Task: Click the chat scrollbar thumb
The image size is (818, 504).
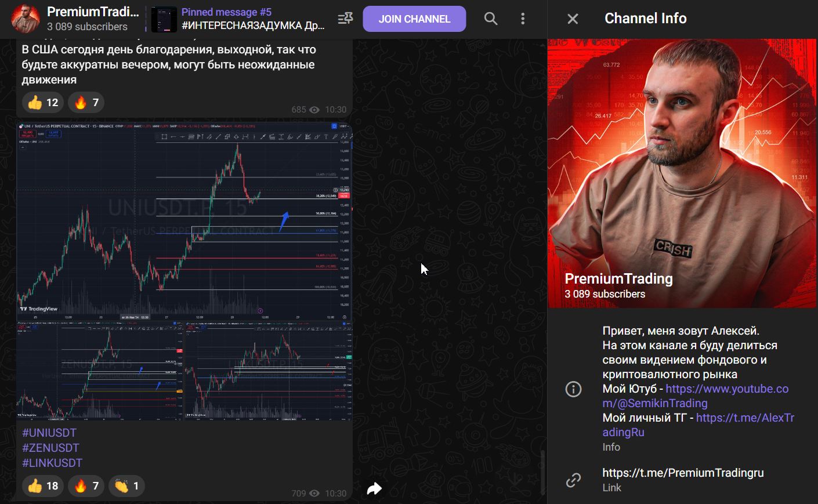Action: pos(543,473)
